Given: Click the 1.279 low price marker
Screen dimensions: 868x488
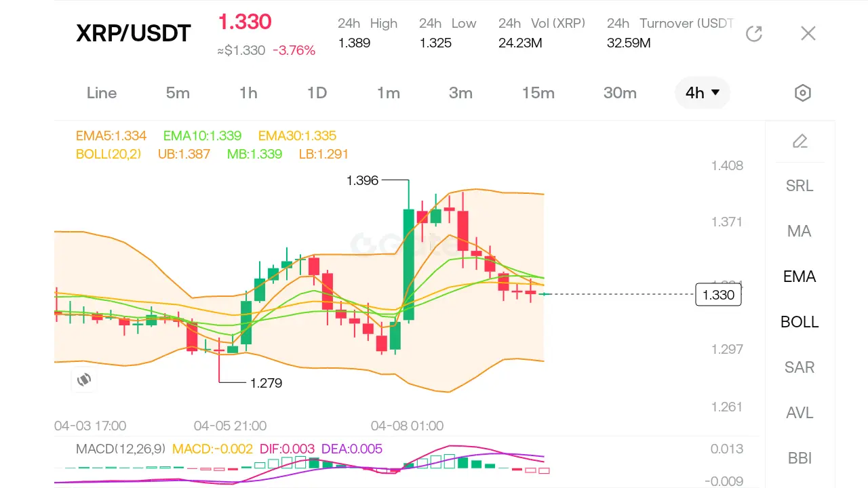Looking at the screenshot, I should (266, 383).
